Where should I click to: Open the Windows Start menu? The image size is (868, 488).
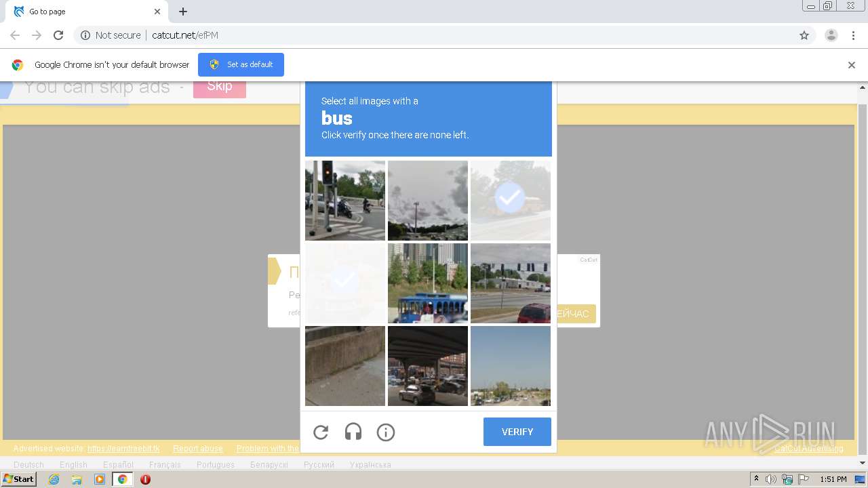point(18,479)
